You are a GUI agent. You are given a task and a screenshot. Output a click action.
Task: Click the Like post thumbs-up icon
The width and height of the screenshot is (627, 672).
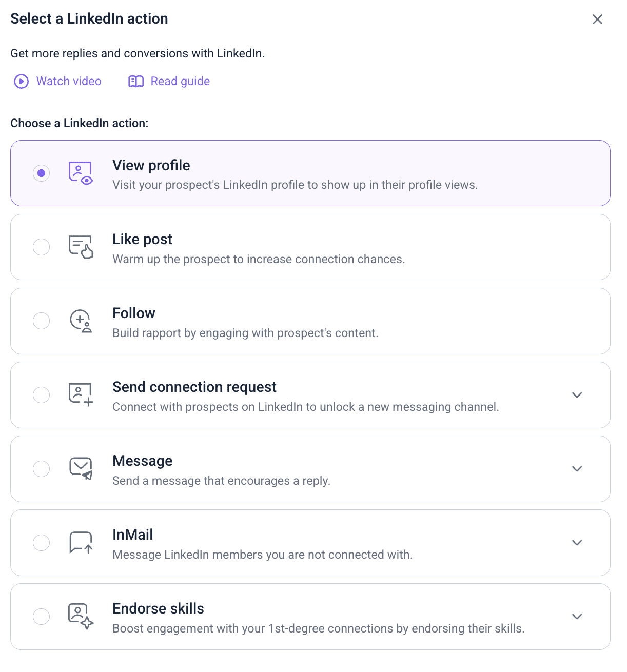[81, 247]
